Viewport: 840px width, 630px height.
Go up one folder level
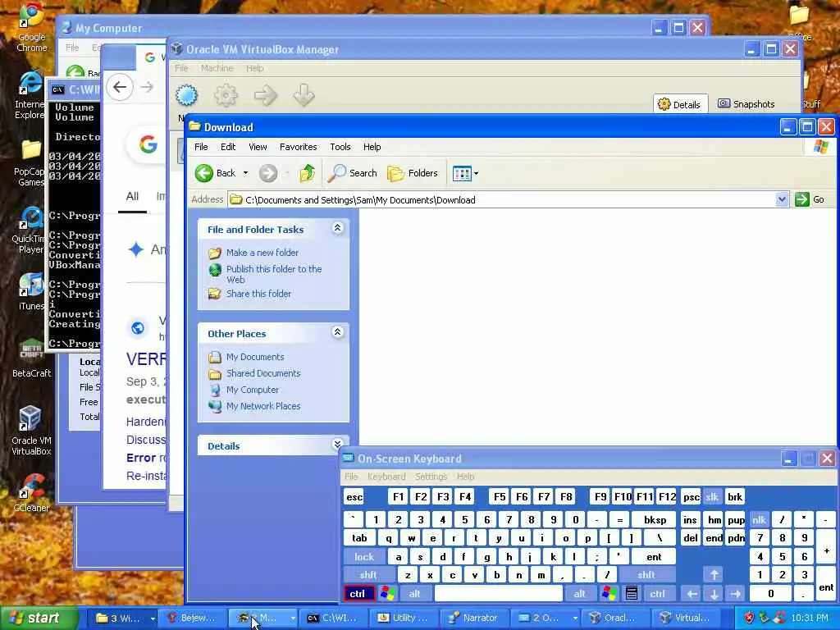point(308,173)
